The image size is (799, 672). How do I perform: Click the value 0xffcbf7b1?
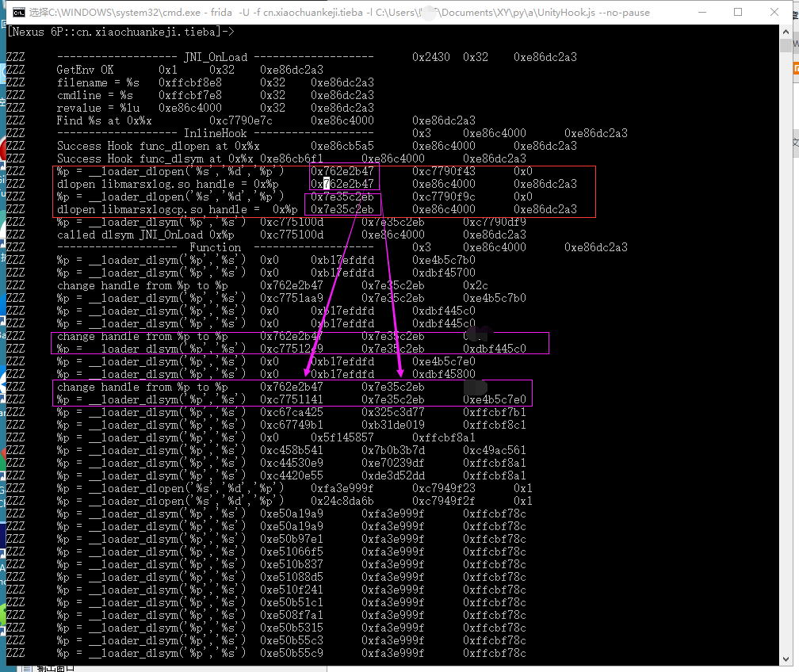[x=495, y=413]
